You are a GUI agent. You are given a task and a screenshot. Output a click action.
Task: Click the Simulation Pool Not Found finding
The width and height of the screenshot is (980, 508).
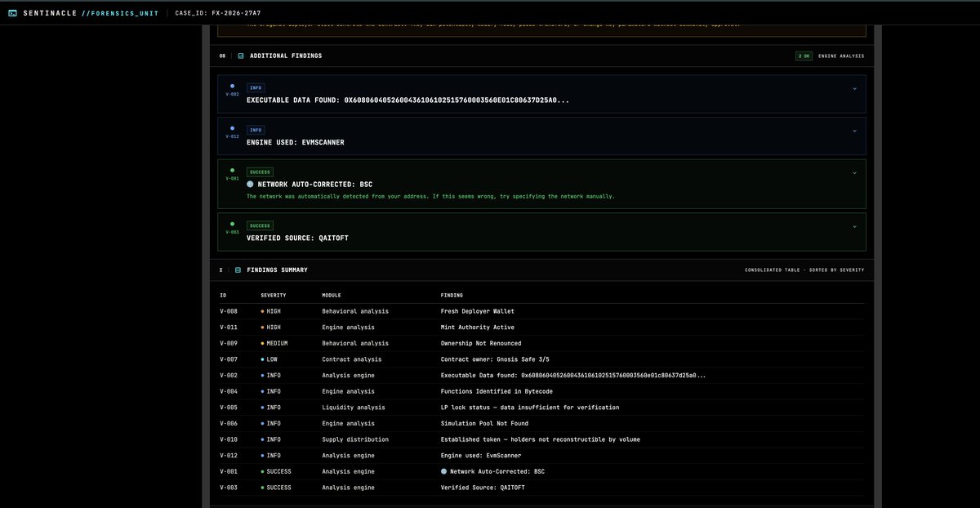click(x=484, y=423)
